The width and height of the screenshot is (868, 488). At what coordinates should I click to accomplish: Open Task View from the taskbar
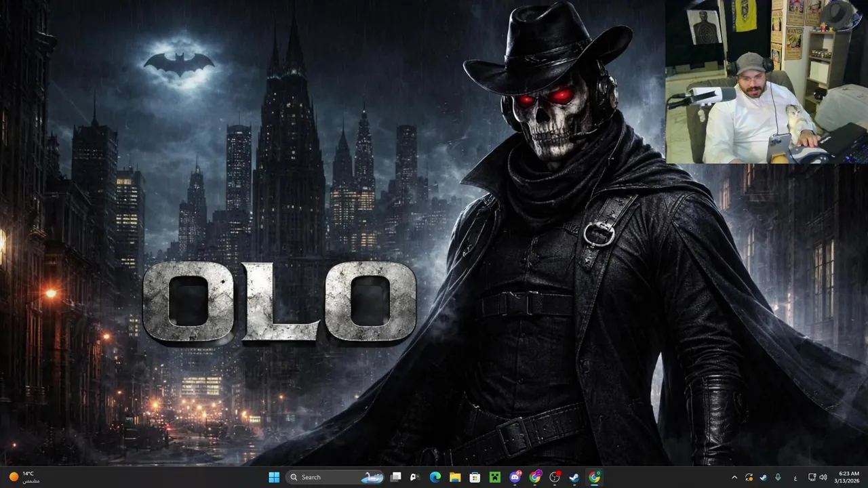tap(396, 477)
